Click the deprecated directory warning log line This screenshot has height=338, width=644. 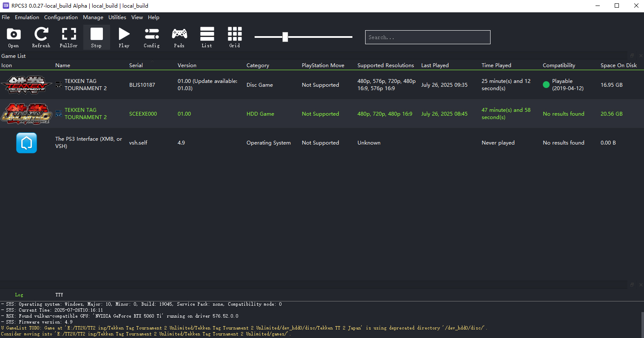coord(244,331)
